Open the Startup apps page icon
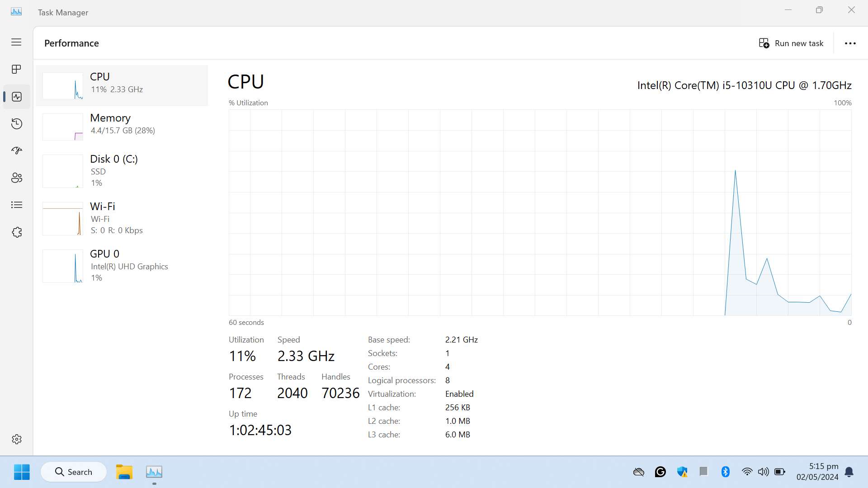 [x=17, y=150]
